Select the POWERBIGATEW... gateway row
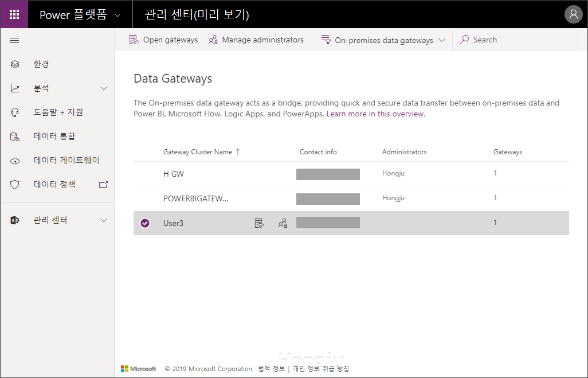This screenshot has width=588, height=378. pos(351,198)
